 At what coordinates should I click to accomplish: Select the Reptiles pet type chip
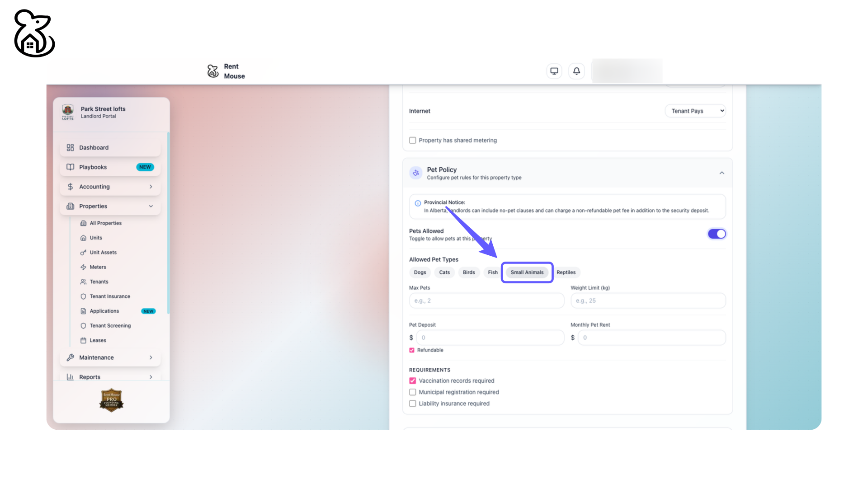[566, 272]
